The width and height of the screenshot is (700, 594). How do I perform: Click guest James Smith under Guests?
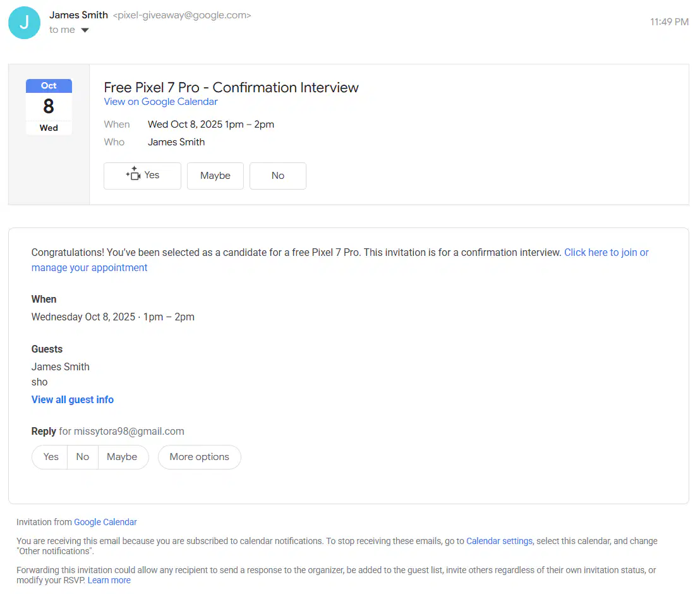60,367
